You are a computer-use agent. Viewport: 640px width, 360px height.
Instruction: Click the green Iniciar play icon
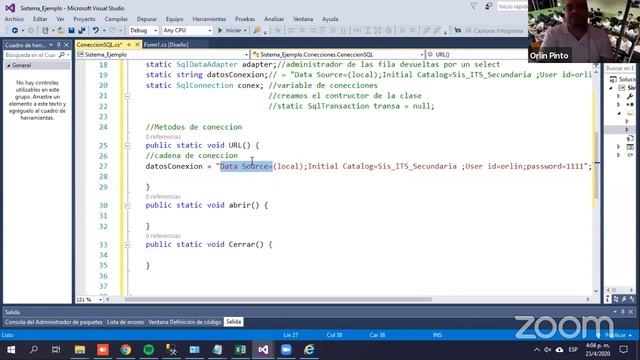click(x=220, y=31)
